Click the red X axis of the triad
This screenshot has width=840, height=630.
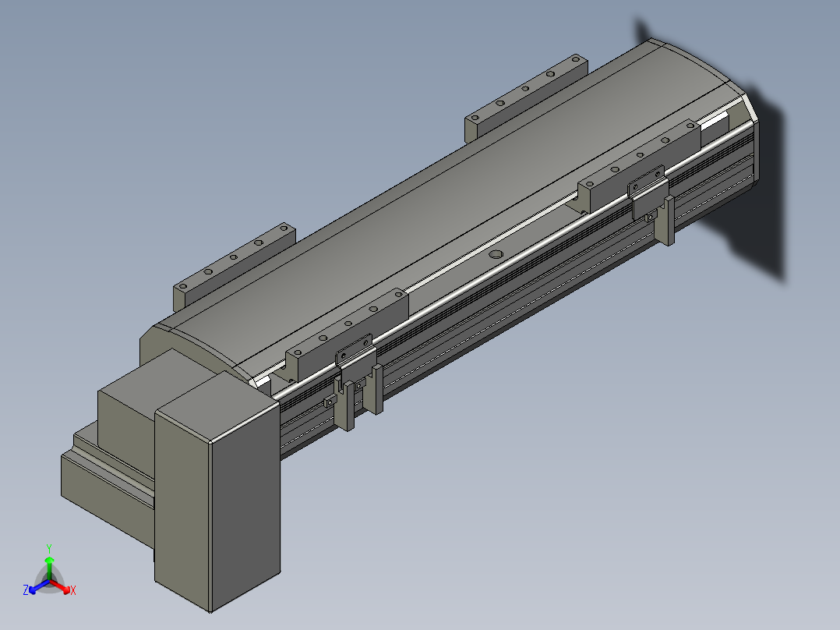(61, 586)
